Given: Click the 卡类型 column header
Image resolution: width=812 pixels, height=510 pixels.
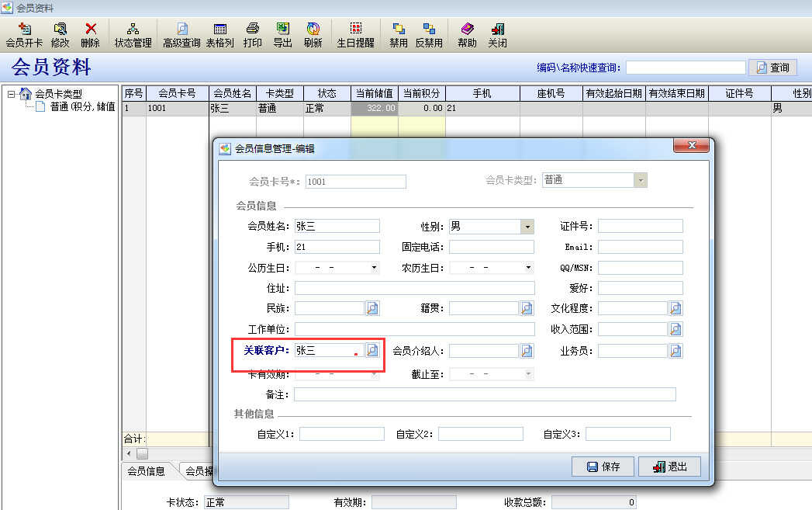Looking at the screenshot, I should (x=280, y=93).
